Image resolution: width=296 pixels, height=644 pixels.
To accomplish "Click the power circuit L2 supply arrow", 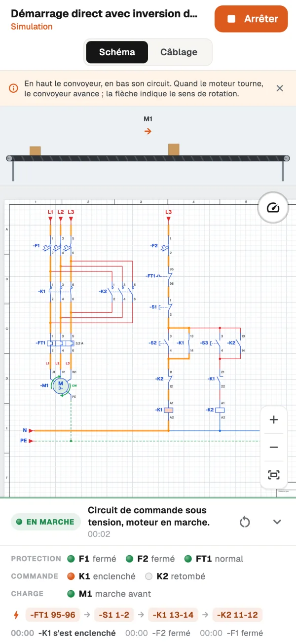I will point(60,218).
